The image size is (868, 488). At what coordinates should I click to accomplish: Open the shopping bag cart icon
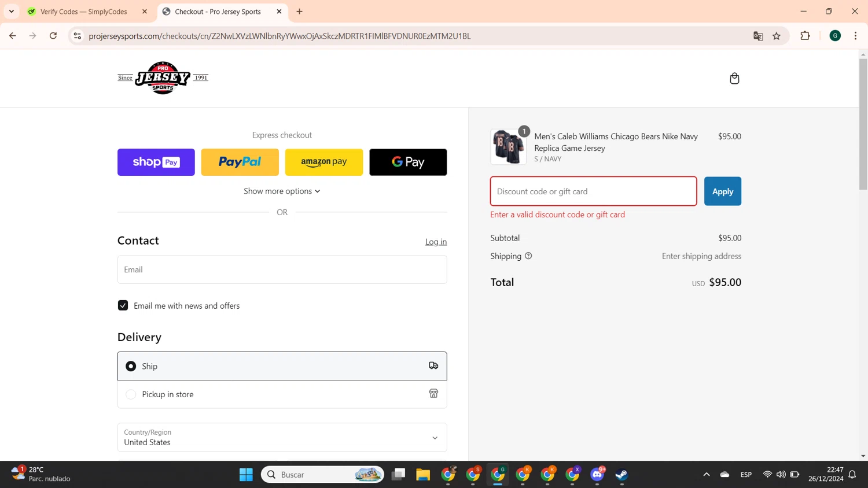(734, 78)
